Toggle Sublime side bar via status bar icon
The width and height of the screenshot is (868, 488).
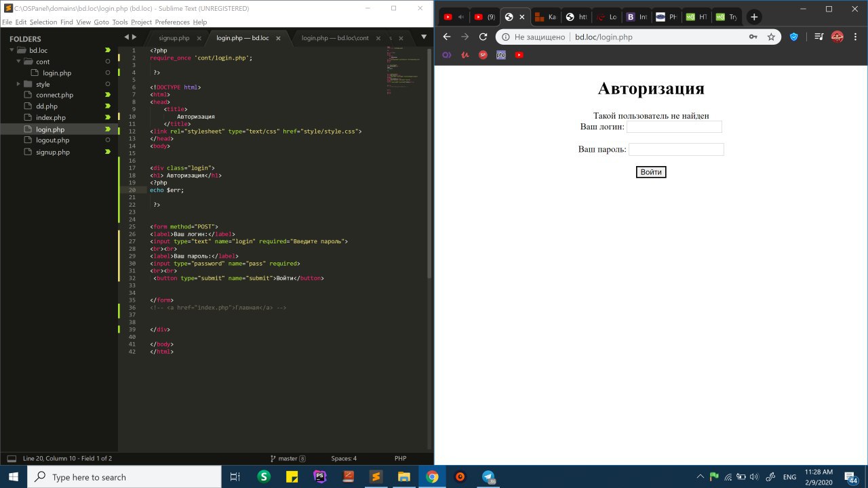[12, 458]
